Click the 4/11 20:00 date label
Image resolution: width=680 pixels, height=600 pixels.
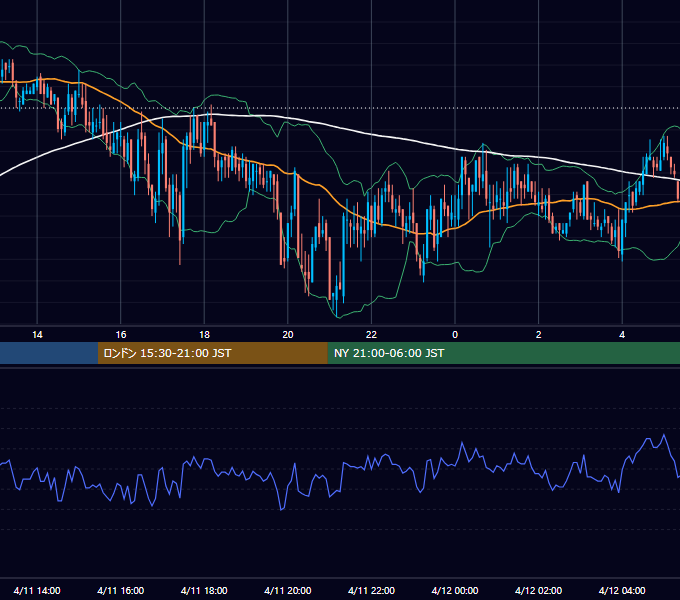click(x=288, y=590)
